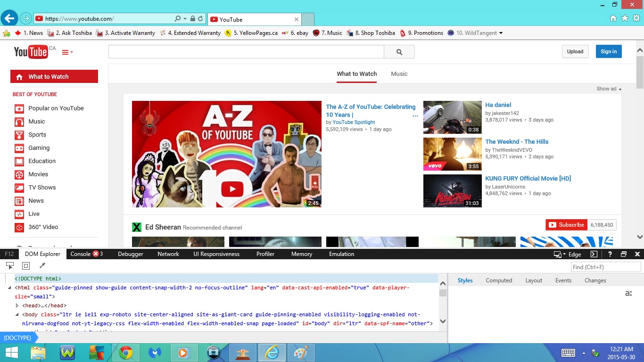
Task: Click the YouTube logo
Action: [31, 51]
